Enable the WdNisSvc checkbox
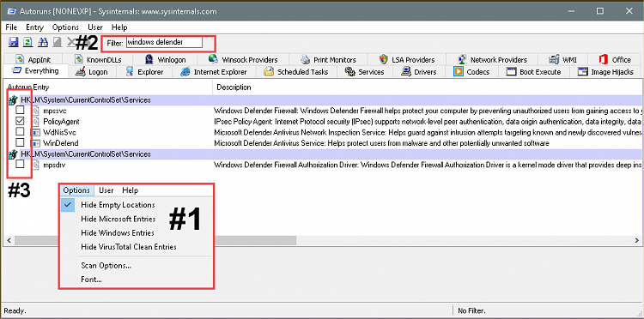This screenshot has height=319, width=644. pos(20,131)
